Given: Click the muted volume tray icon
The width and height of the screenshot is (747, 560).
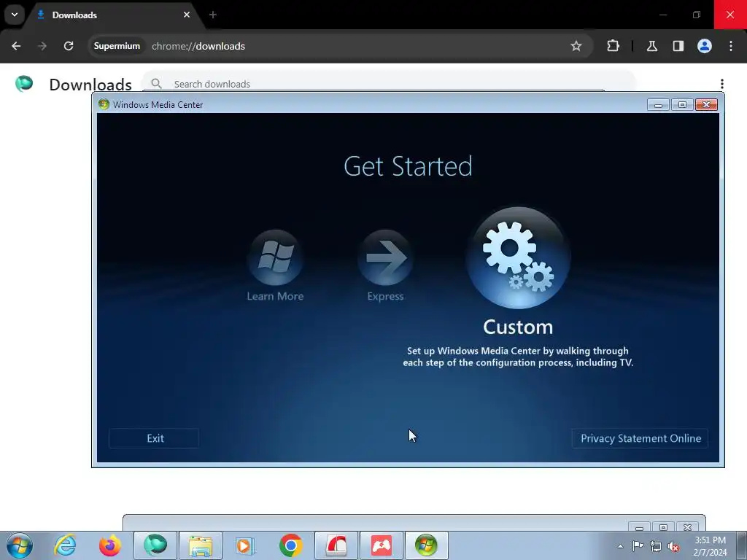Looking at the screenshot, I should point(673,546).
